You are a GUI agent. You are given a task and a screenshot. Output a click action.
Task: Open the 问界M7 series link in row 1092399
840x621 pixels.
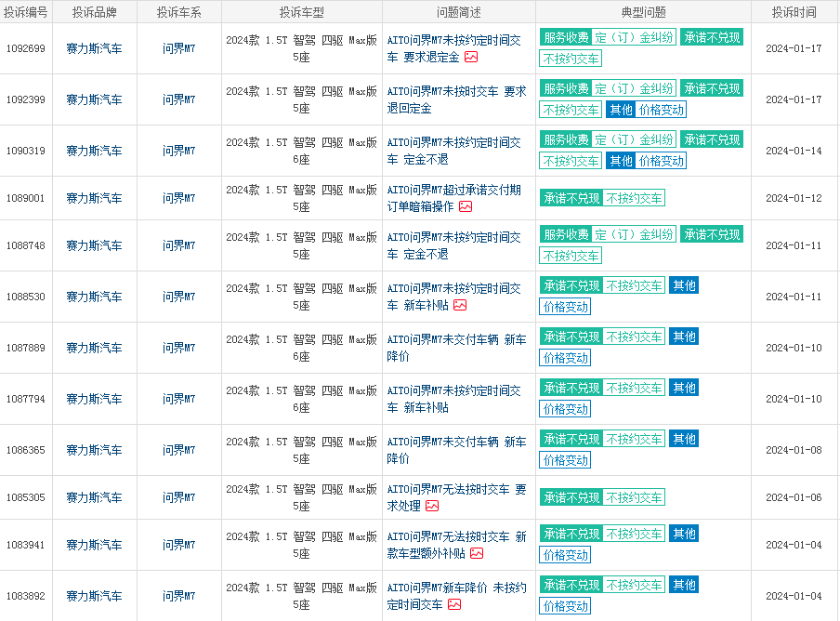tap(179, 99)
